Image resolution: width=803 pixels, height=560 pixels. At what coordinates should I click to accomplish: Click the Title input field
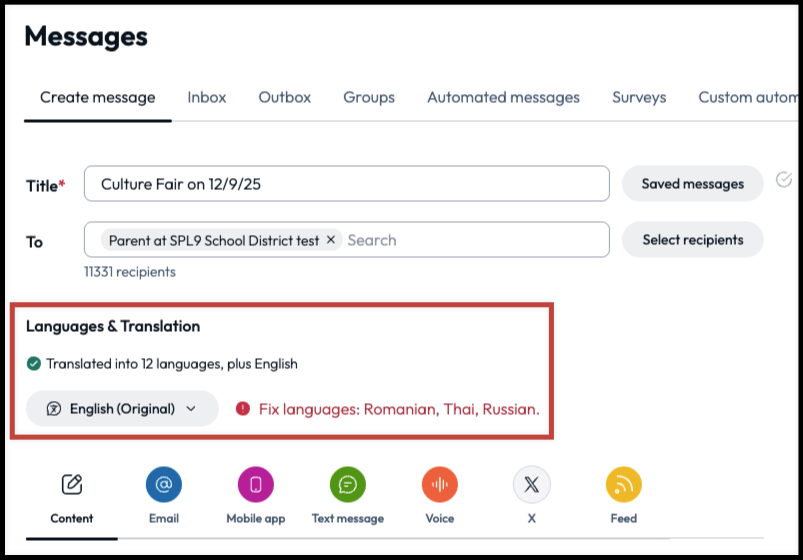pyautogui.click(x=347, y=184)
